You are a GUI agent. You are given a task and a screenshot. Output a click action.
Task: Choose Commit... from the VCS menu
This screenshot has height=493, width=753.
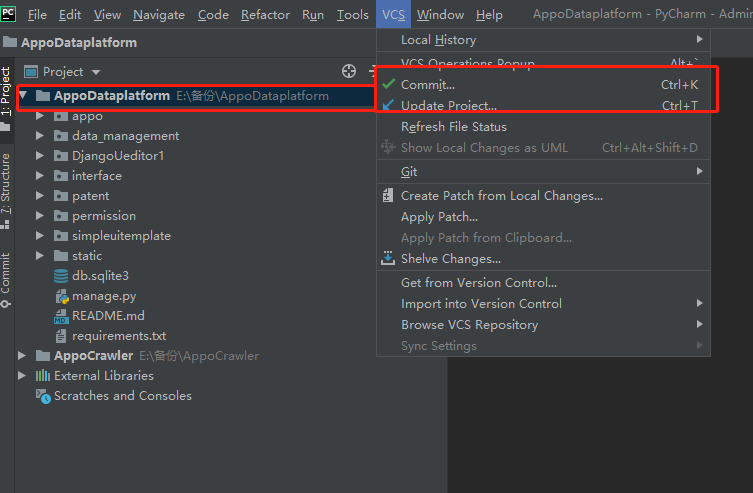tap(543, 84)
